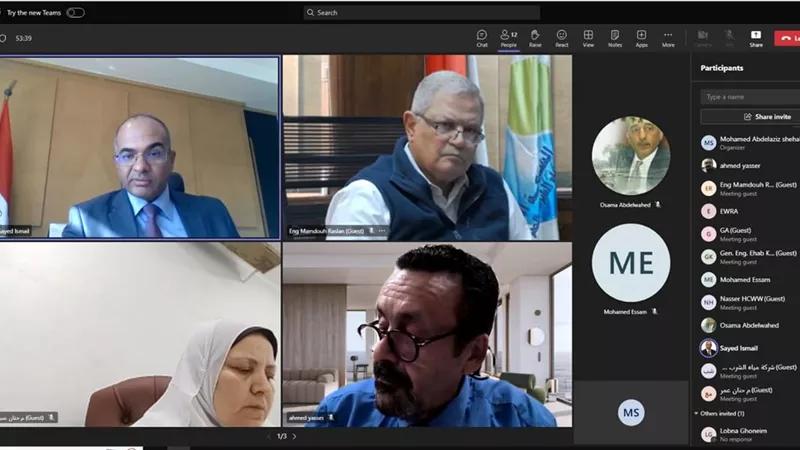Open the More actions menu
This screenshot has height=450, width=800.
(x=668, y=38)
